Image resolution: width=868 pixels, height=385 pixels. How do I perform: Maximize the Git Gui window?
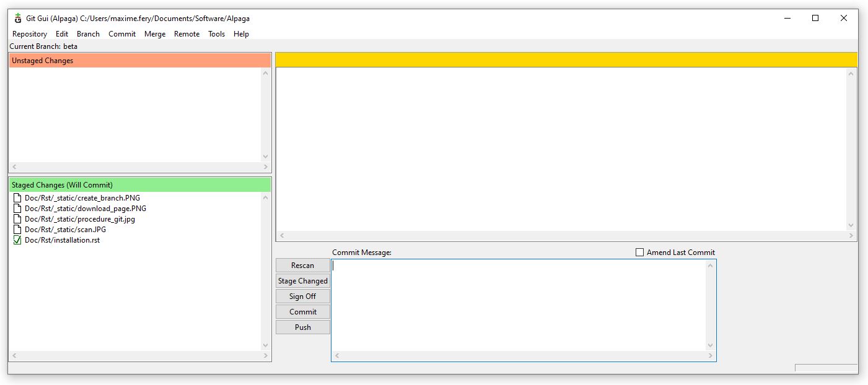coord(815,18)
